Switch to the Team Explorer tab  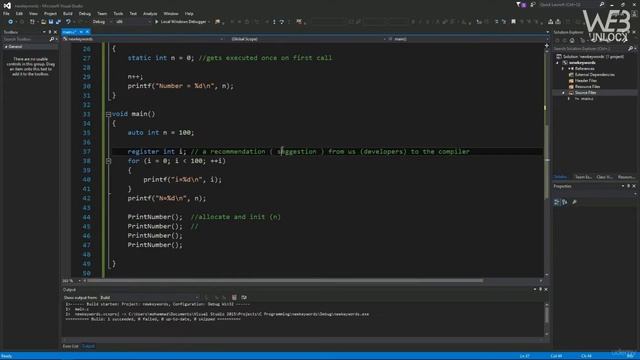[x=583, y=177]
